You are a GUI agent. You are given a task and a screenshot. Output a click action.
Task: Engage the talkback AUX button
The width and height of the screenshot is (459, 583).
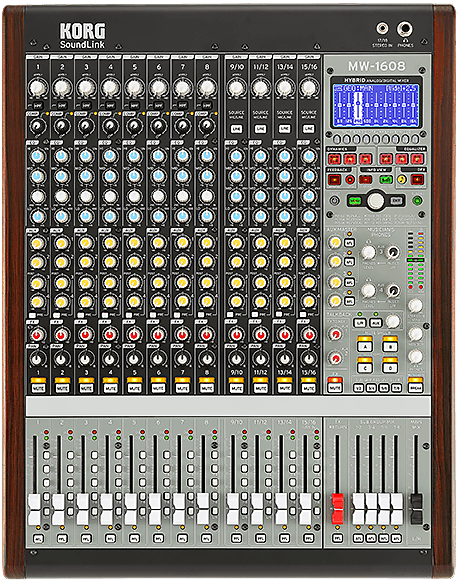376,323
